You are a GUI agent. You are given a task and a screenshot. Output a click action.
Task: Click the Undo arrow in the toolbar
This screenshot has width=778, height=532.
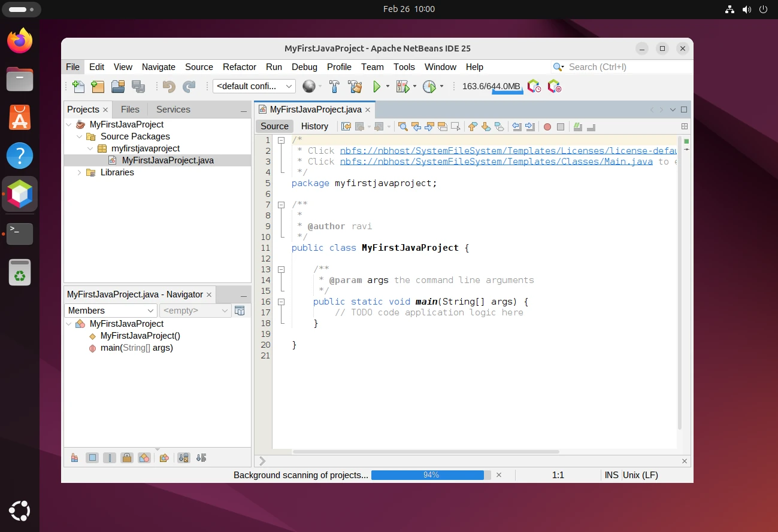(169, 87)
